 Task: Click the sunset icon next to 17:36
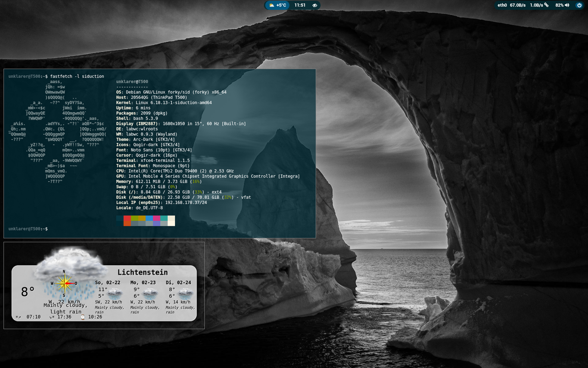(52, 317)
